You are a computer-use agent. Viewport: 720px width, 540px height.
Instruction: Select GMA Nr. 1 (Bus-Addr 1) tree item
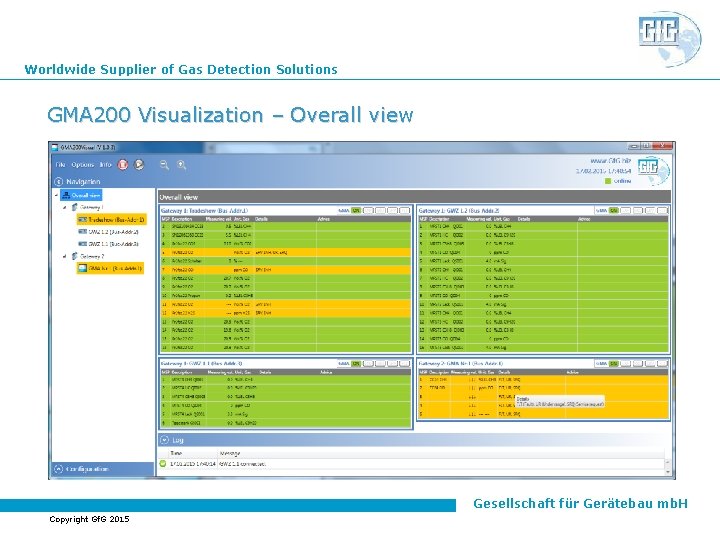pos(110,268)
